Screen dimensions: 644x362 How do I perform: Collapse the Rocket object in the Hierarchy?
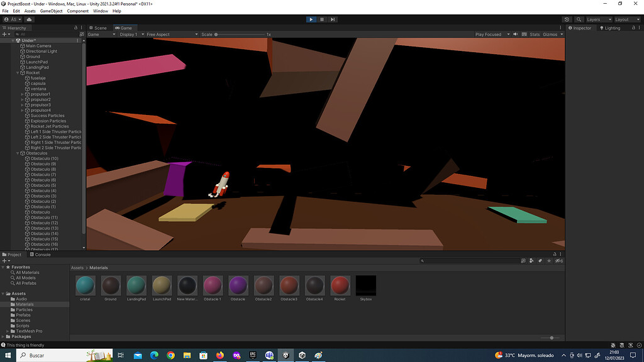click(x=18, y=72)
